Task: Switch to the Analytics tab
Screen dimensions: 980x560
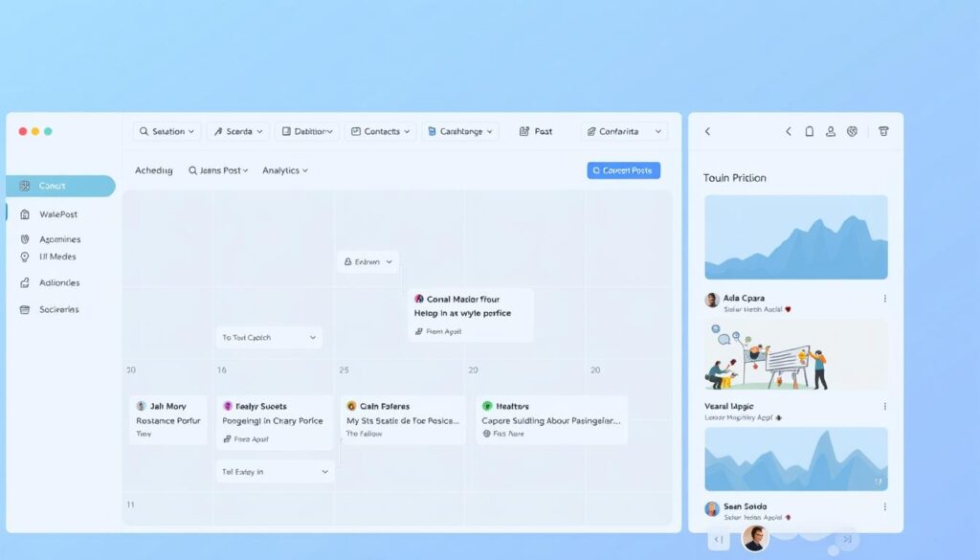Action: tap(283, 170)
